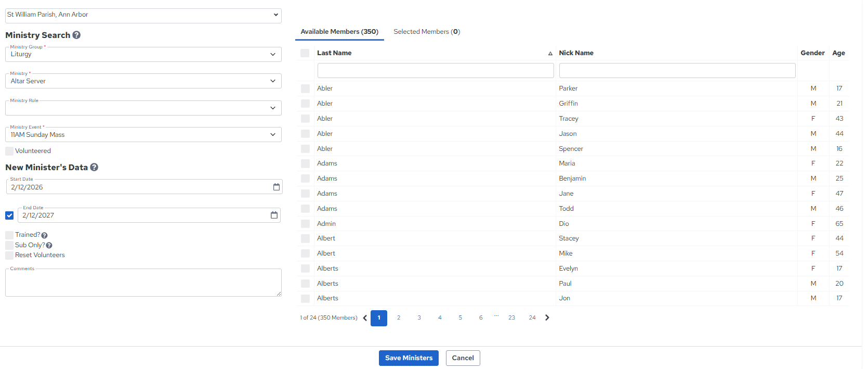Show help for Trained? option
This screenshot has height=369, width=868.
click(44, 235)
